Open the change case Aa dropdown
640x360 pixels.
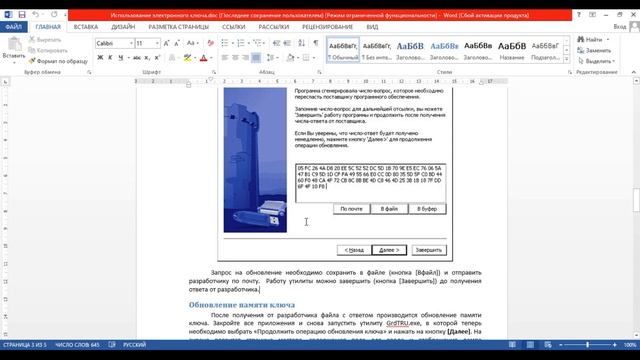[193, 43]
